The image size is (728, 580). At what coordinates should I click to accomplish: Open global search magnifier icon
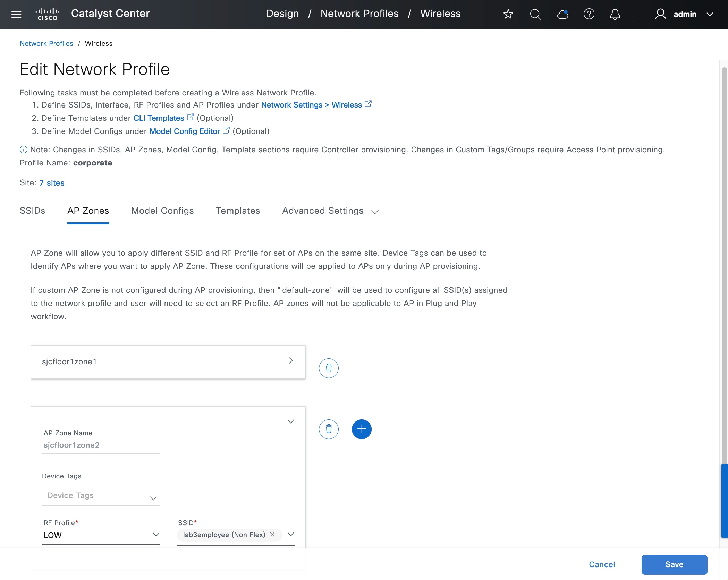[x=535, y=14]
